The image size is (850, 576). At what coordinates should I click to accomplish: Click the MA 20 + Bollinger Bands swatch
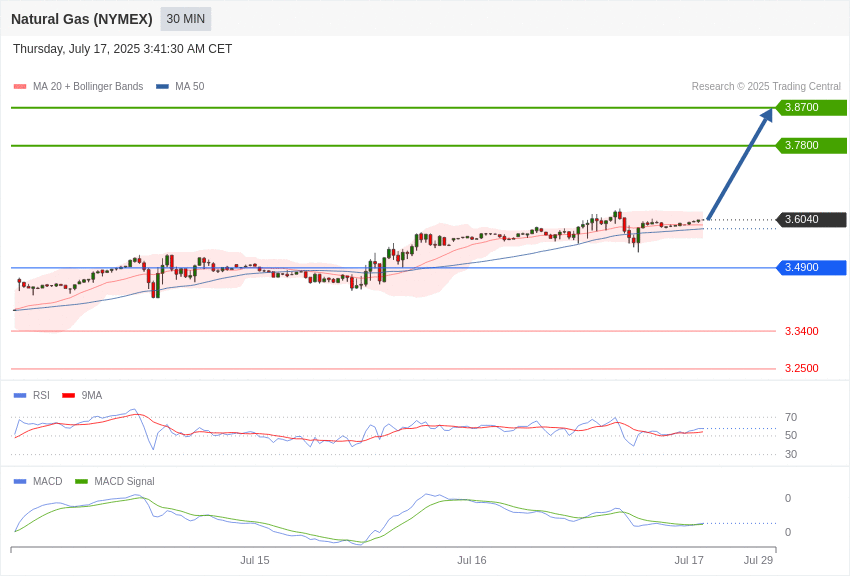20,87
